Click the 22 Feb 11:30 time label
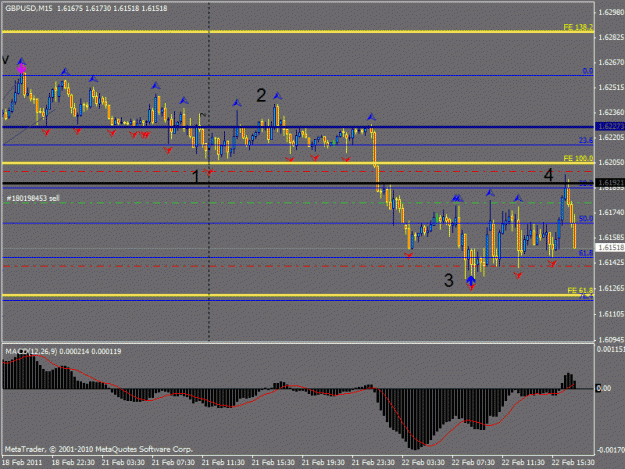The height and width of the screenshot is (469, 625). pos(523,462)
